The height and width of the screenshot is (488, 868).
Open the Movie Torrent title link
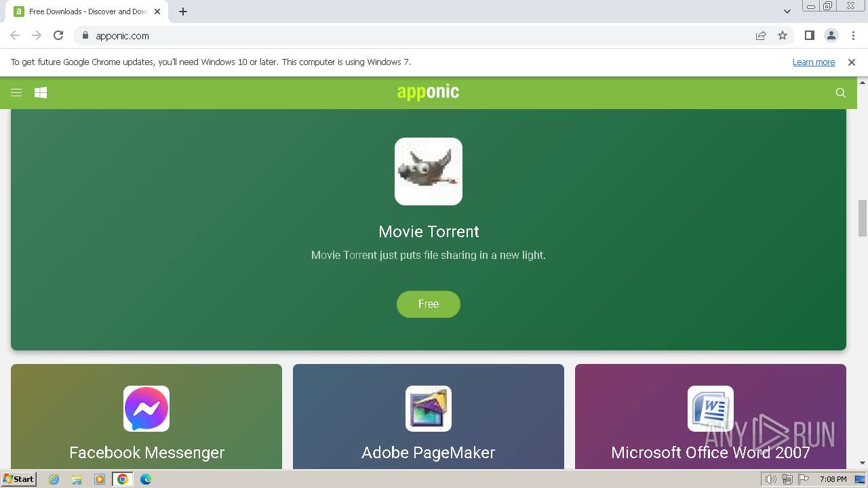point(429,231)
